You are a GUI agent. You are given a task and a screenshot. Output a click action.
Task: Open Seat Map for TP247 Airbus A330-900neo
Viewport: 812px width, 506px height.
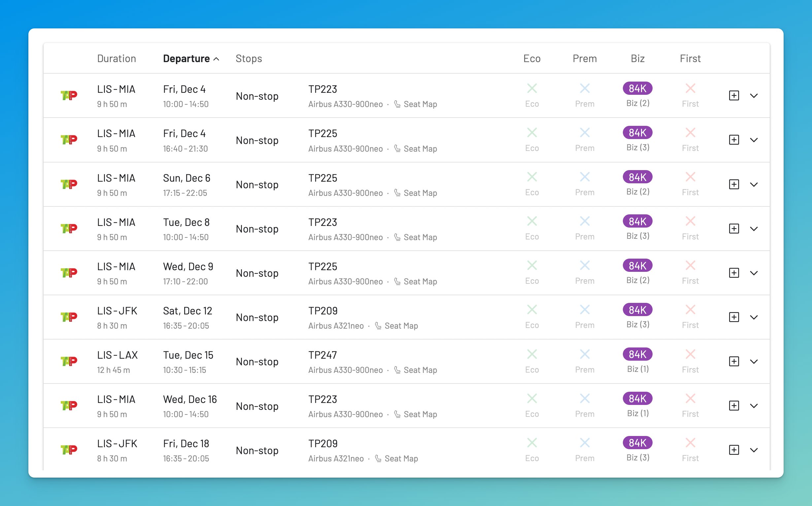pos(420,370)
